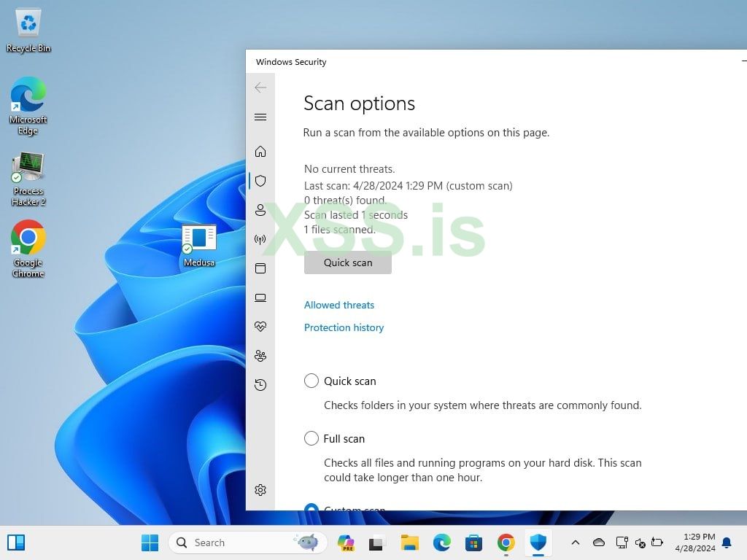The height and width of the screenshot is (560, 747).
Task: Select the Custom scan radio option
Action: pyautogui.click(x=311, y=507)
